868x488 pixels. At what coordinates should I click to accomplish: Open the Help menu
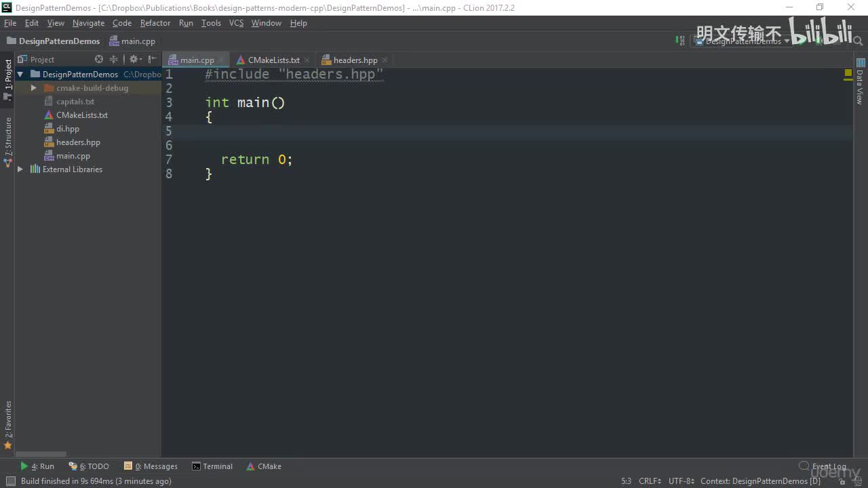click(x=298, y=23)
